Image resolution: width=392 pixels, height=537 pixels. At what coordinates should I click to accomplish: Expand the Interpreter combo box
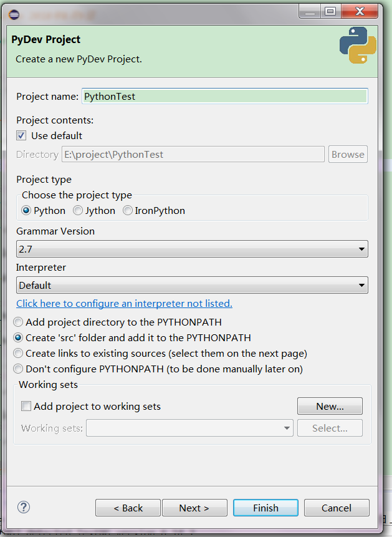coord(192,285)
